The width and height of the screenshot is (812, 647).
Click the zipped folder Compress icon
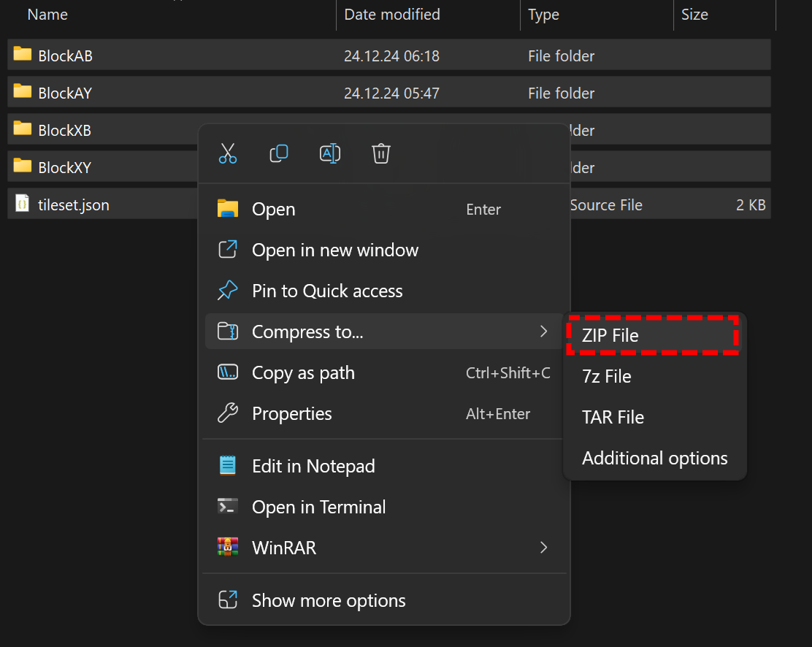[228, 331]
